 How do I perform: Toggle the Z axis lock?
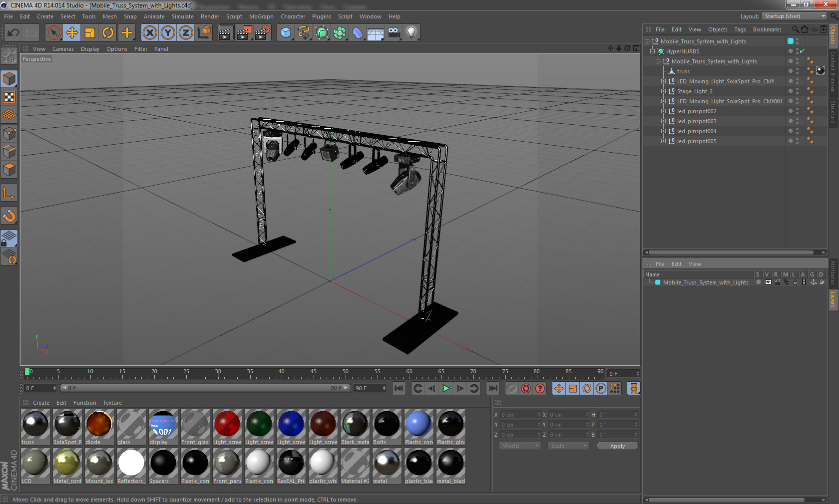point(186,33)
